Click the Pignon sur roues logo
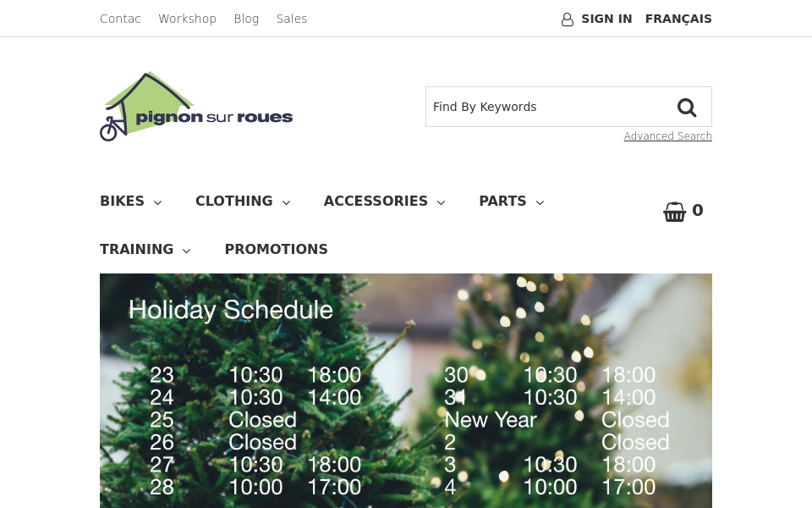812x508 pixels. click(x=196, y=106)
